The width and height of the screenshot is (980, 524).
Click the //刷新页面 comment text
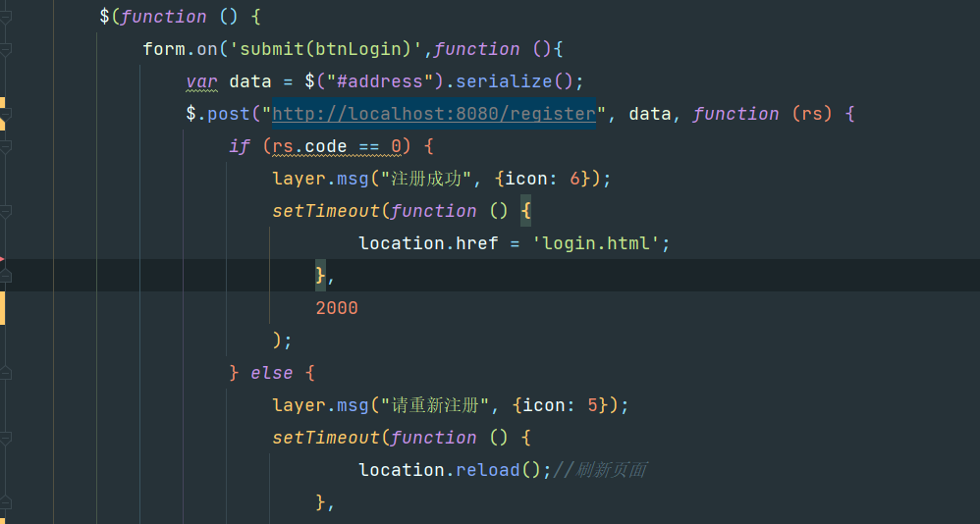[599, 470]
